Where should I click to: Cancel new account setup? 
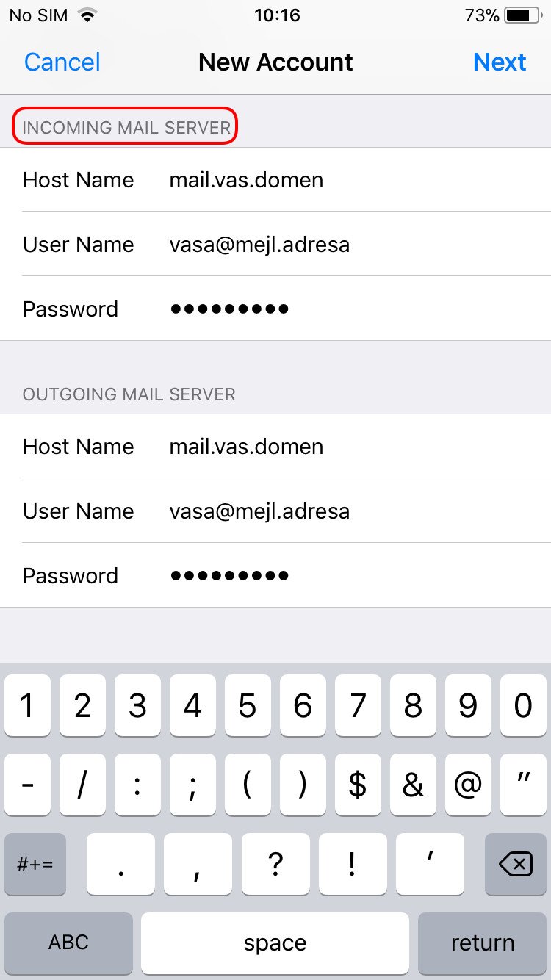(62, 62)
